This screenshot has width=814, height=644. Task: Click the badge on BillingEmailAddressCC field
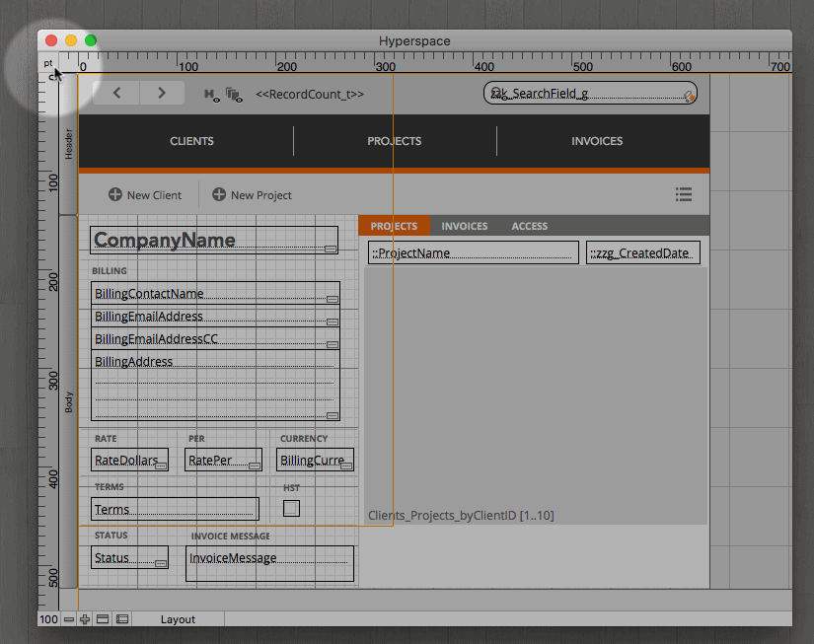(x=333, y=344)
